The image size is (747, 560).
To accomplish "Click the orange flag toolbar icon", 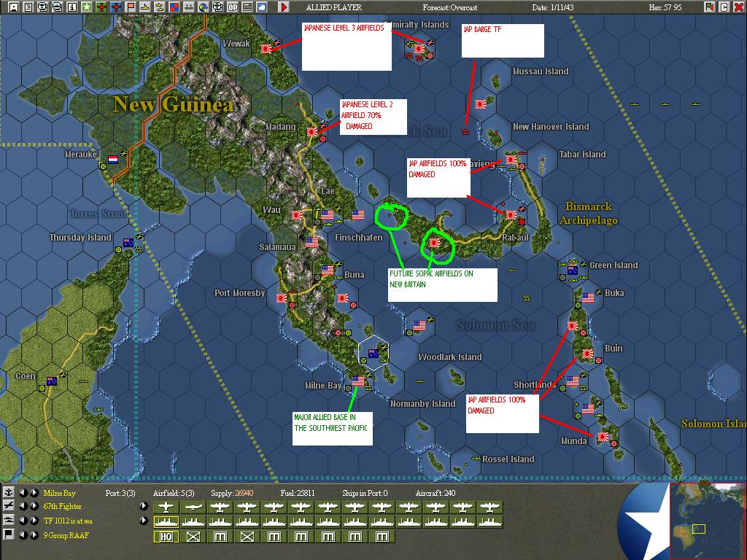I will tap(130, 7).
